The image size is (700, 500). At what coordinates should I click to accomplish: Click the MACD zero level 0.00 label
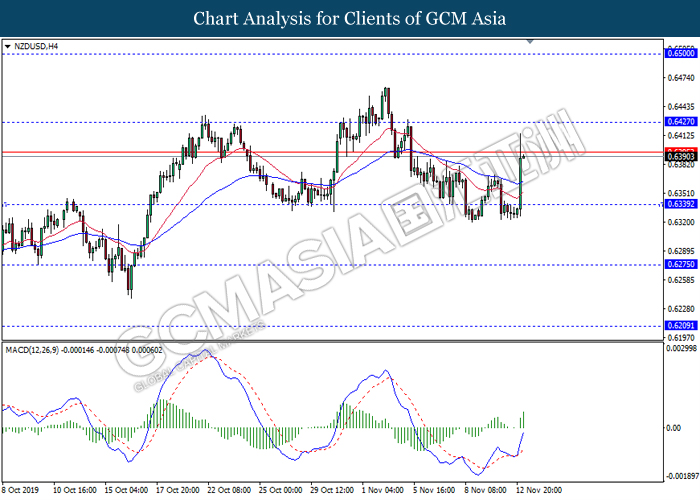click(673, 428)
